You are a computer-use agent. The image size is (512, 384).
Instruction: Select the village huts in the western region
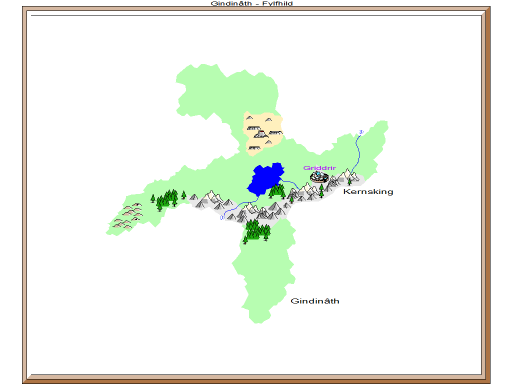pyautogui.click(x=128, y=216)
